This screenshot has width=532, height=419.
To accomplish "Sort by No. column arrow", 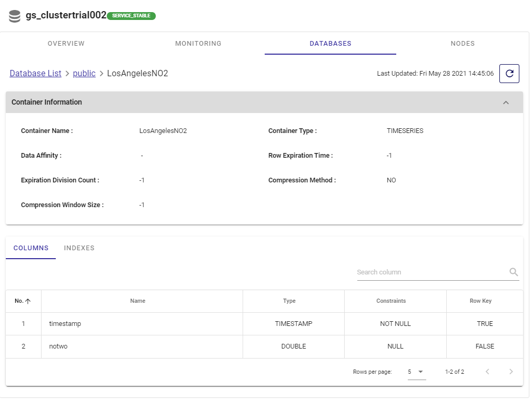I will tap(28, 301).
